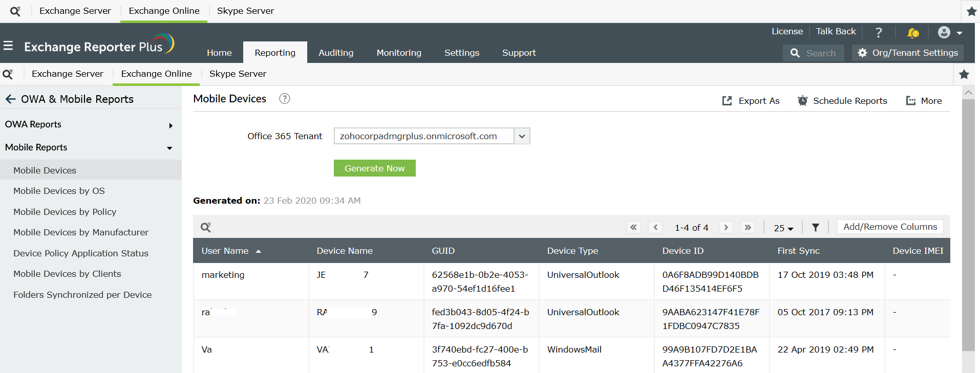Click the table filter funnel icon
This screenshot has width=980, height=373.
pos(816,227)
